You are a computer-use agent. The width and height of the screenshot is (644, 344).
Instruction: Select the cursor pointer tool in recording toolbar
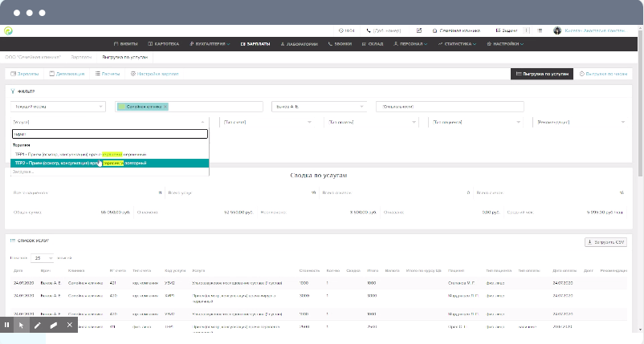(x=22, y=325)
